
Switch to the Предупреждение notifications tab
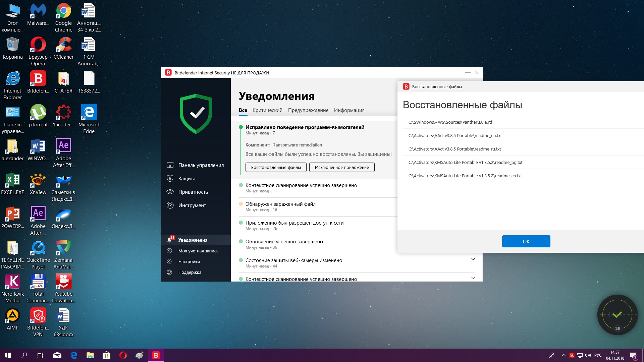tap(308, 110)
